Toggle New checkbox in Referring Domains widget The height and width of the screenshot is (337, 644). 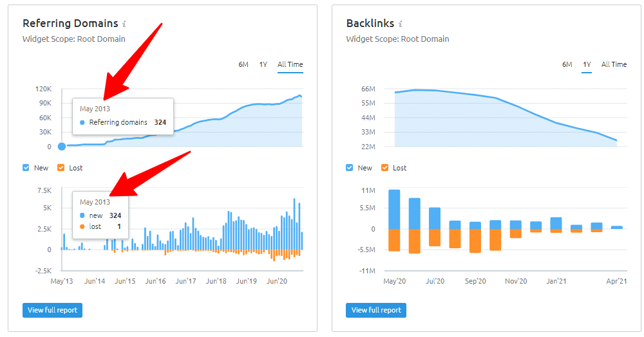click(26, 168)
